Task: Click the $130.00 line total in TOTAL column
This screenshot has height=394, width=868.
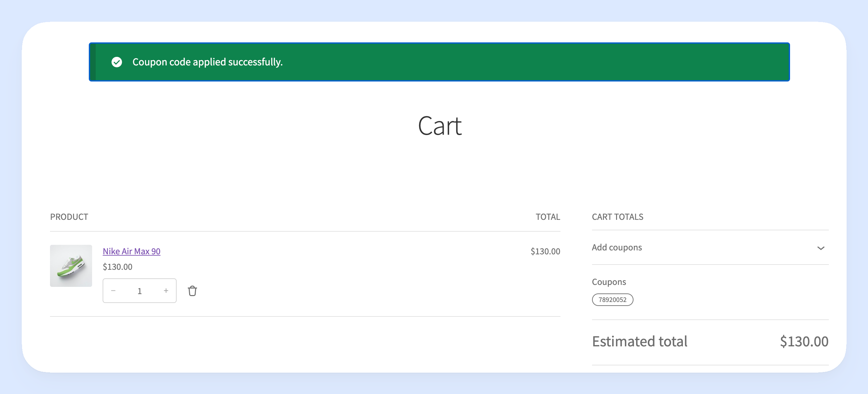Action: click(x=545, y=251)
